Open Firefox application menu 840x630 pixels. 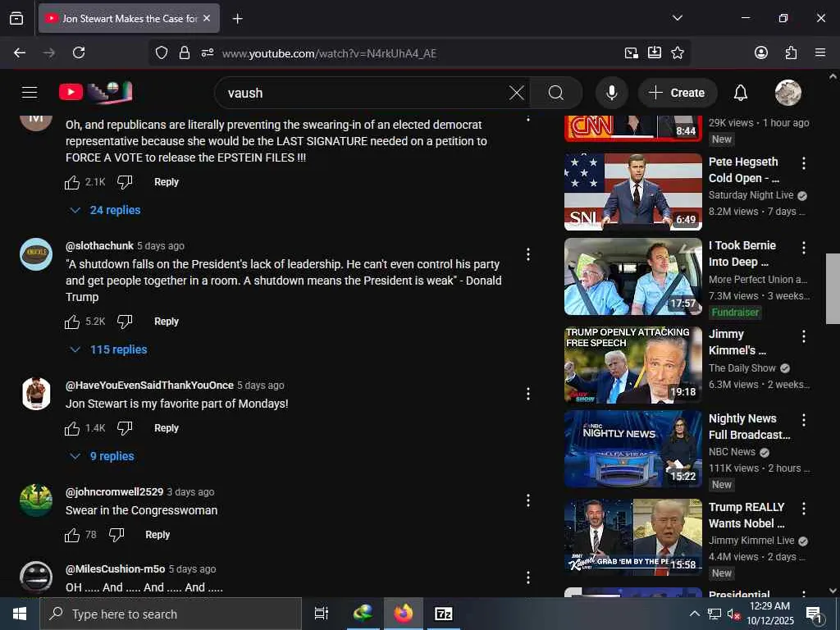[x=820, y=52]
